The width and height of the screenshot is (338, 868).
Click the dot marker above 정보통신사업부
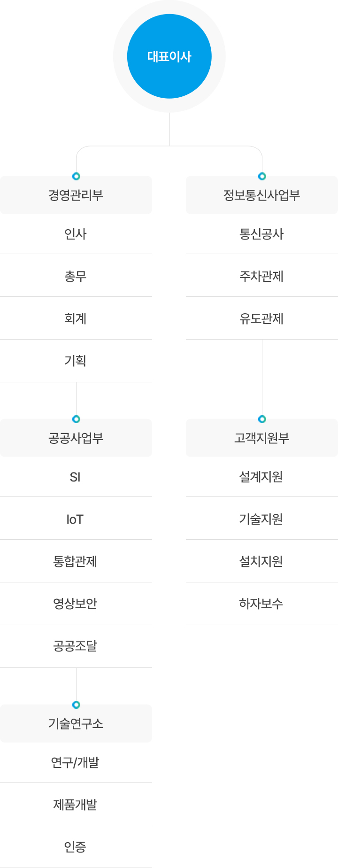[x=262, y=176]
